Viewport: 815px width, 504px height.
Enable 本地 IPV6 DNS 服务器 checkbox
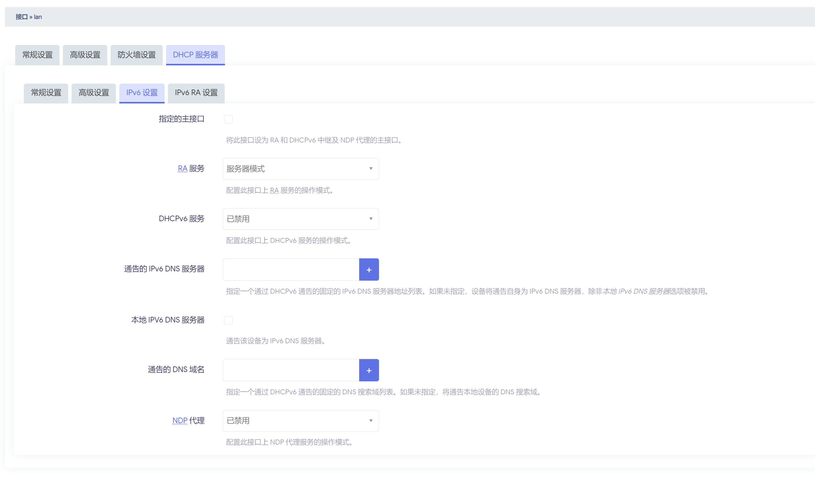pos(228,320)
